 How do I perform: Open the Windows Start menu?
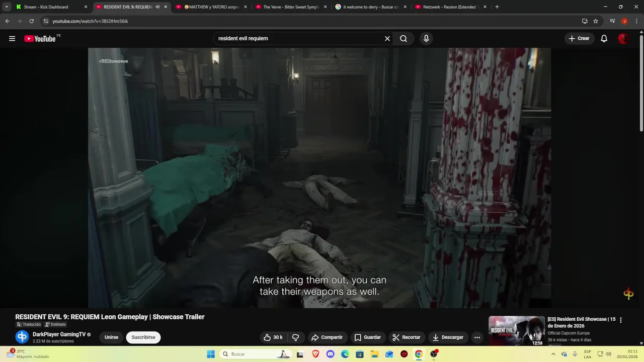[x=211, y=354]
